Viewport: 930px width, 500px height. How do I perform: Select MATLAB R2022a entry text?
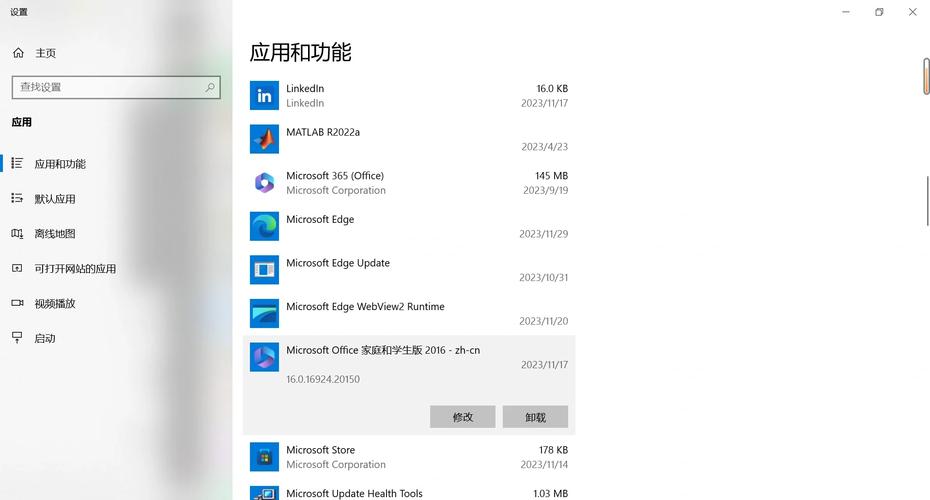click(323, 132)
